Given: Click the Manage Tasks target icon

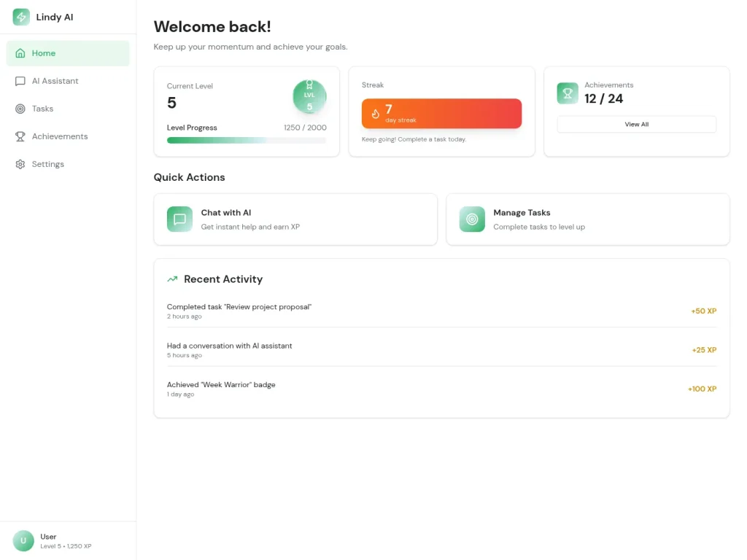Looking at the screenshot, I should 472,219.
